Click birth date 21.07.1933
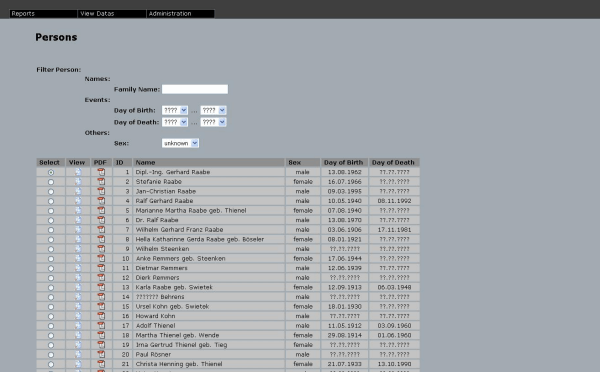The width and height of the screenshot is (600, 372). pos(344,364)
